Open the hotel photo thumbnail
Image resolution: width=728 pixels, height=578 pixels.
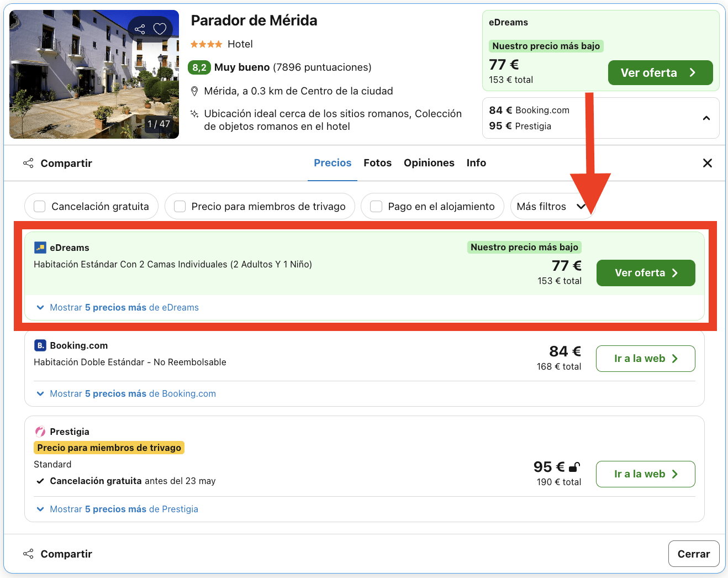(x=94, y=74)
